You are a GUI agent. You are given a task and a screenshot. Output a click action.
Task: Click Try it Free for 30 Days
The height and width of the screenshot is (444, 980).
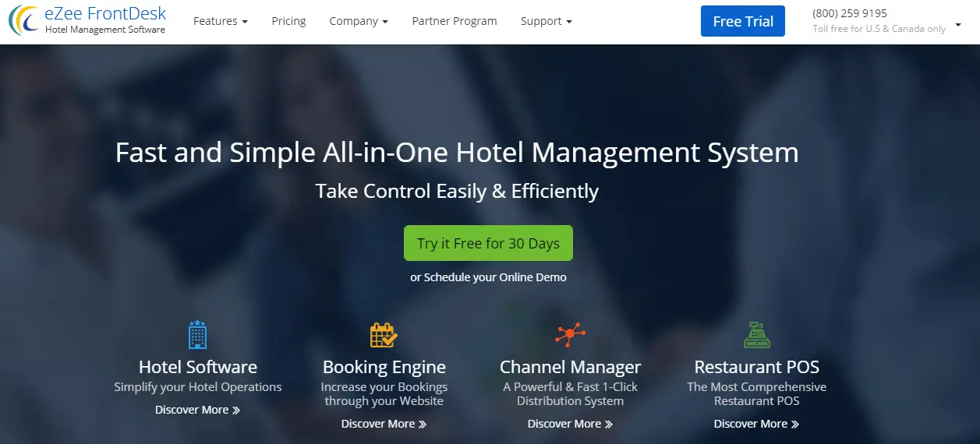(488, 243)
